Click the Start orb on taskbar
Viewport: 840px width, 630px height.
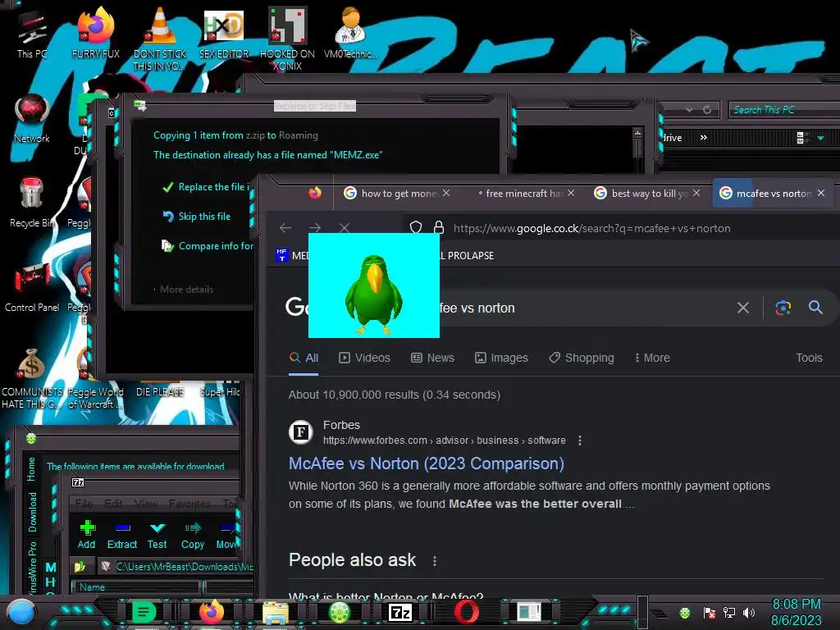(x=21, y=612)
